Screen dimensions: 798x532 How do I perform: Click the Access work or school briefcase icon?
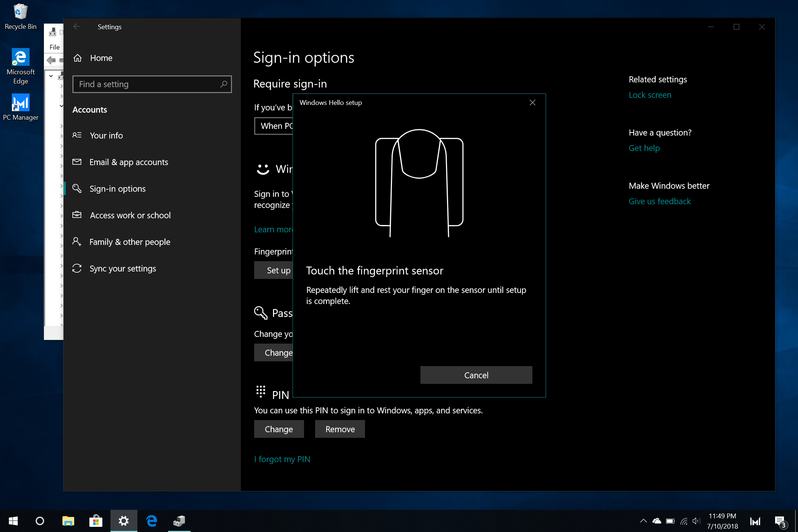click(77, 215)
